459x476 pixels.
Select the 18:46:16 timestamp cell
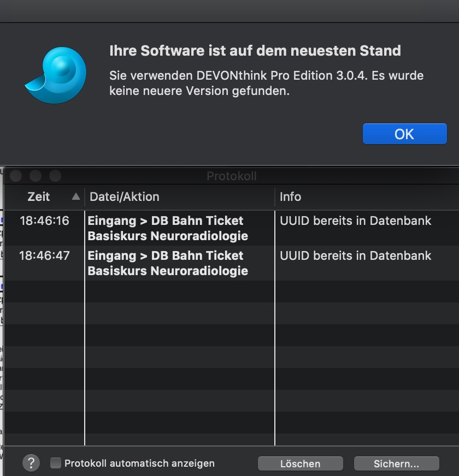(44, 221)
